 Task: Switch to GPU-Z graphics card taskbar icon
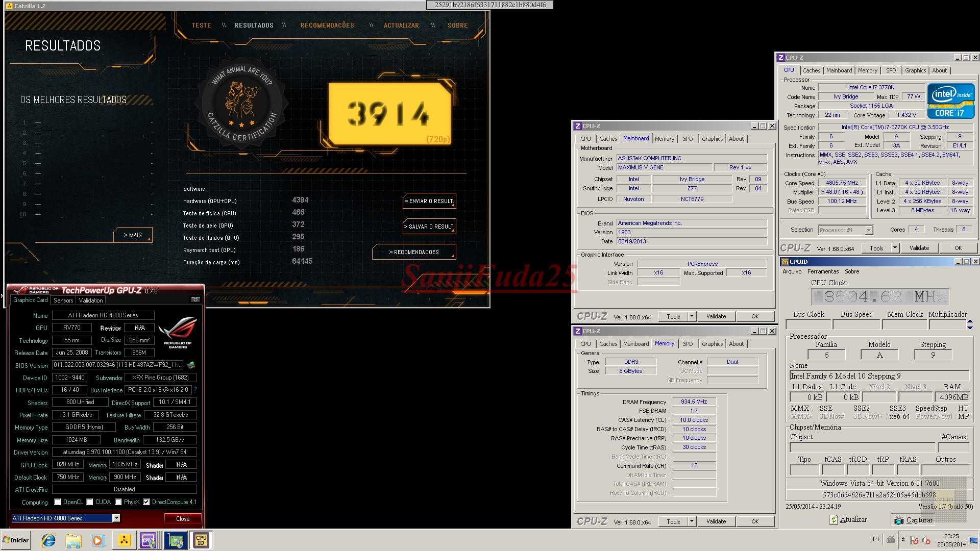(176, 540)
